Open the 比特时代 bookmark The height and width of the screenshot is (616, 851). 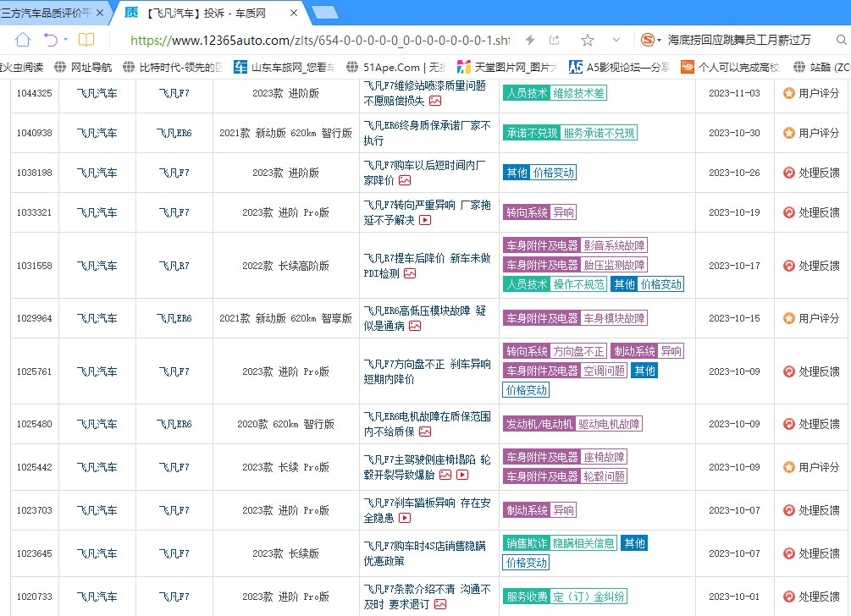[x=174, y=67]
